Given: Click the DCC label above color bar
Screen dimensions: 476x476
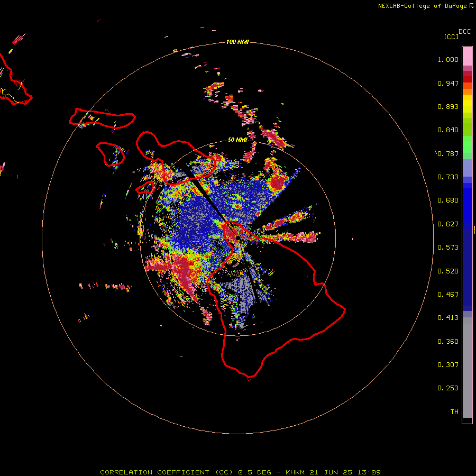Looking at the screenshot, I should (464, 32).
